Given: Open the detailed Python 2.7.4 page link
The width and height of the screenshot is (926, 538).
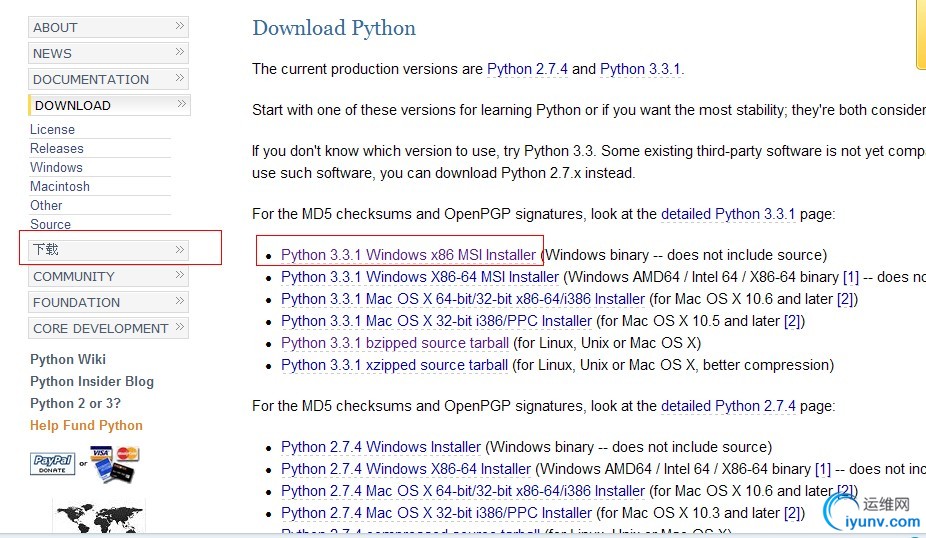Looking at the screenshot, I should pos(728,406).
